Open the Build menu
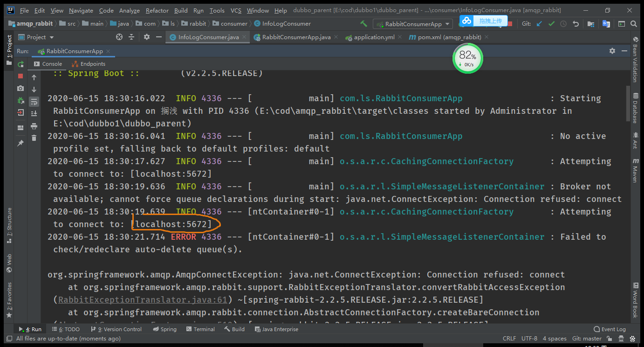 [181, 10]
